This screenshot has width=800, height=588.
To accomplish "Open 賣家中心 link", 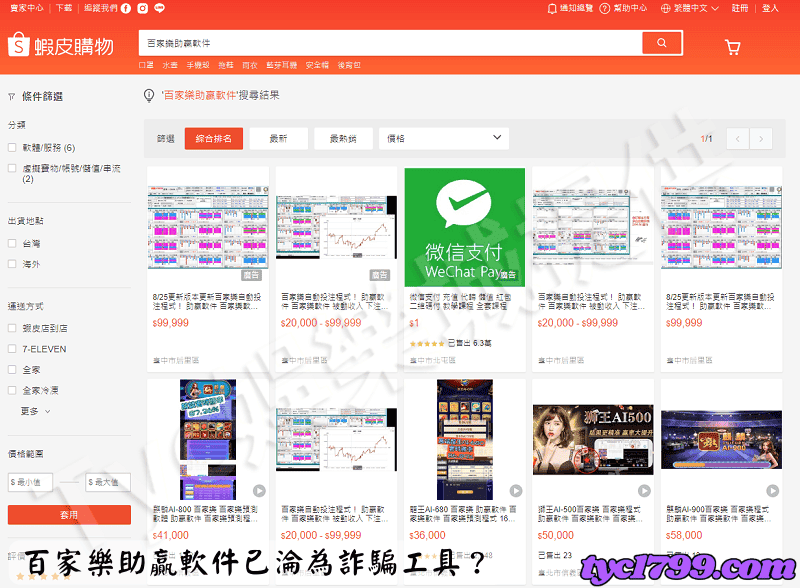I will (27, 8).
